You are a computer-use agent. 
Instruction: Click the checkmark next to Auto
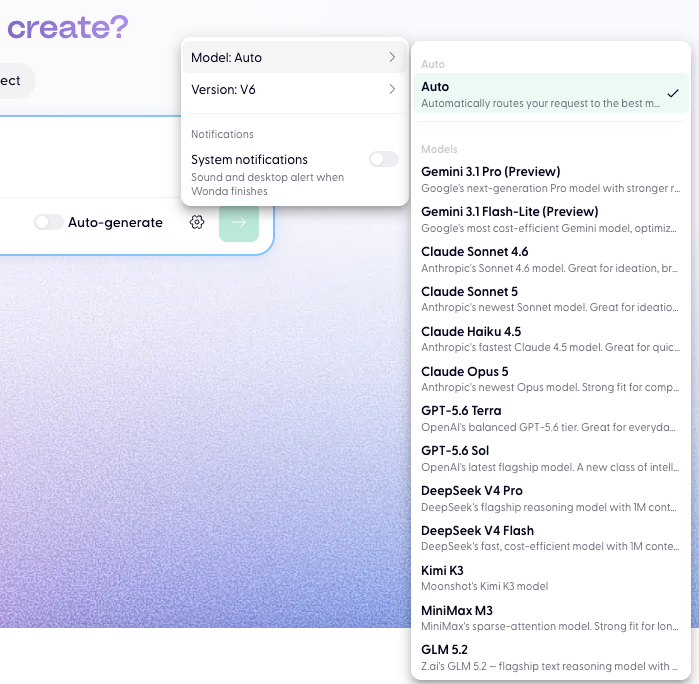click(673, 93)
